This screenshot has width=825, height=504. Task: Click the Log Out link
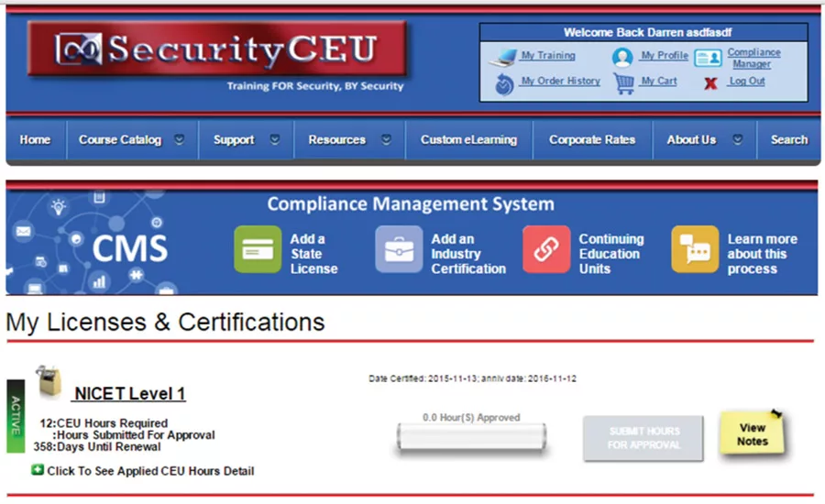pos(746,81)
